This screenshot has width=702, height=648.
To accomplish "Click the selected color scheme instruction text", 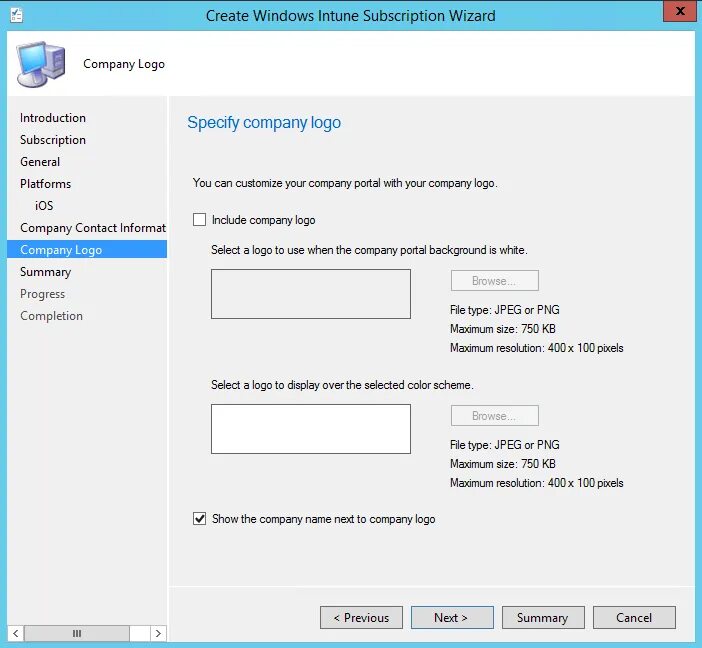I will point(342,385).
